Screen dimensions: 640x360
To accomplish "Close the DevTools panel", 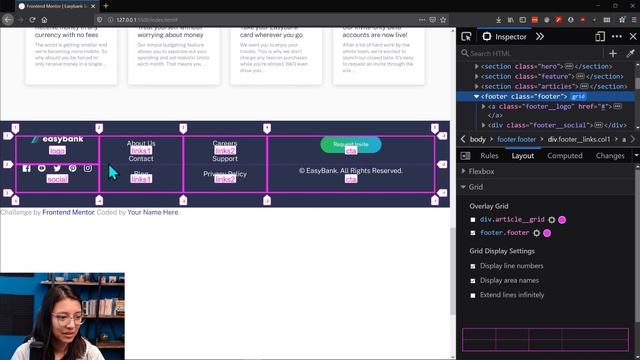I will [x=633, y=37].
